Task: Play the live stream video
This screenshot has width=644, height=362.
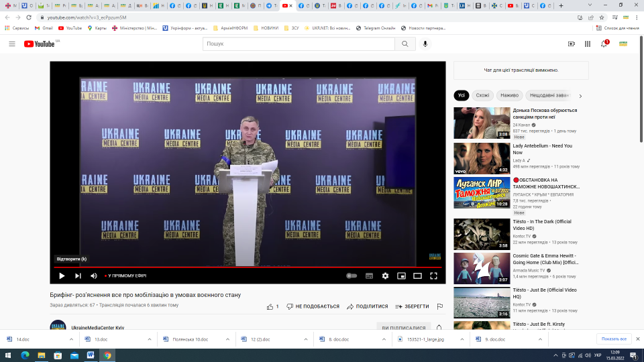Action: (62, 276)
